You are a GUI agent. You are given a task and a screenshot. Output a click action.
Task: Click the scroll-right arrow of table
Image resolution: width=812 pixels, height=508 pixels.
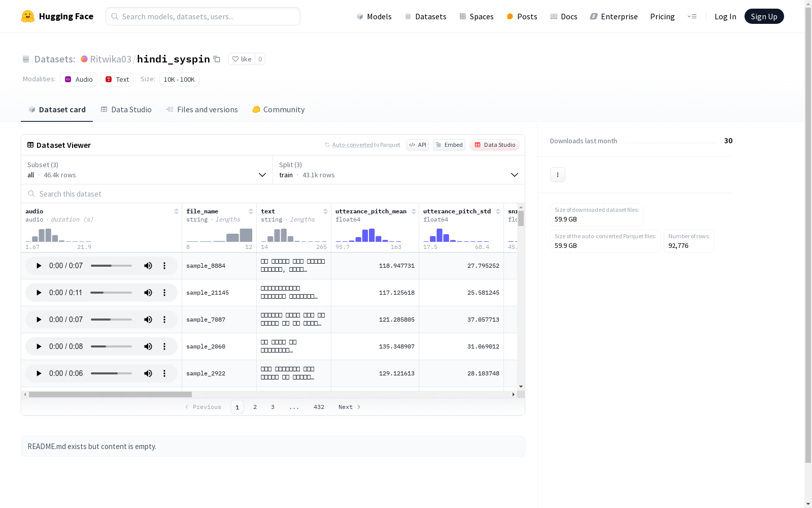pos(513,394)
